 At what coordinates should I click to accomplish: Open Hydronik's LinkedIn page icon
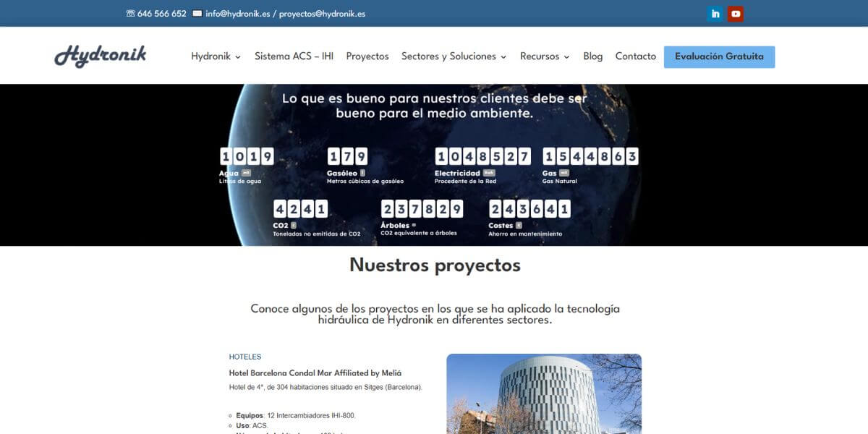pyautogui.click(x=715, y=13)
